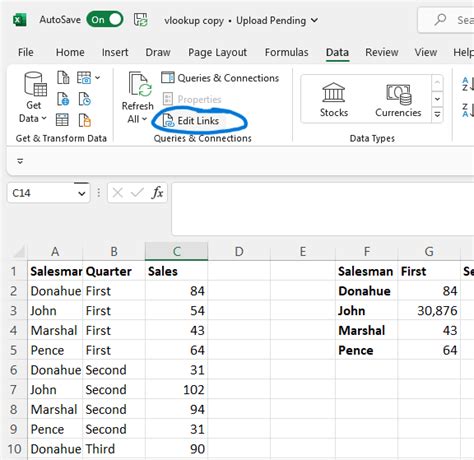Click the bold Pence cell in column F

click(x=367, y=350)
